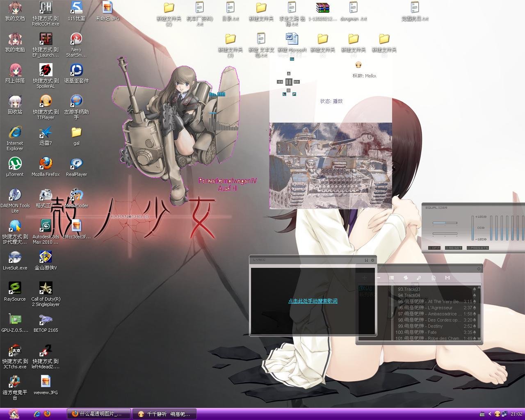Toggle the lyrics window with the L button
Viewport: 525px width, 420px height.
coord(284,94)
